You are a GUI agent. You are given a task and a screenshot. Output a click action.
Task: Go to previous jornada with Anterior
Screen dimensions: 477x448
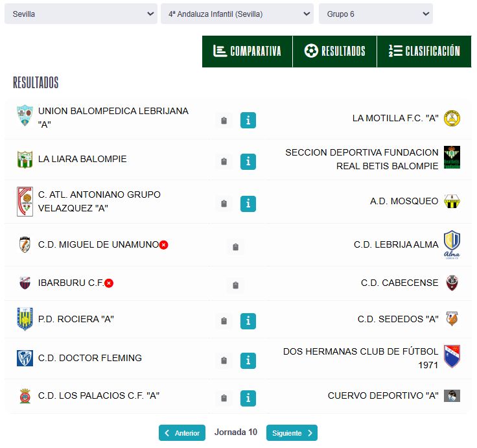coord(182,433)
